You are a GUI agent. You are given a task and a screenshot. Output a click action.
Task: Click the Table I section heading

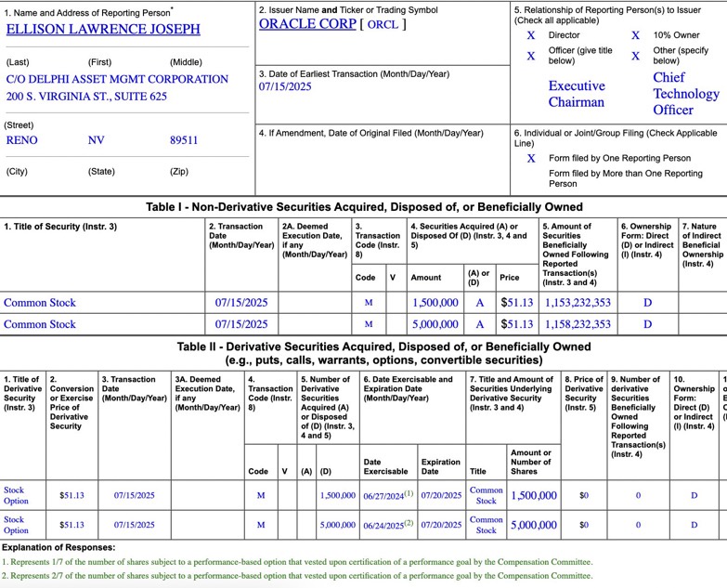[364, 207]
